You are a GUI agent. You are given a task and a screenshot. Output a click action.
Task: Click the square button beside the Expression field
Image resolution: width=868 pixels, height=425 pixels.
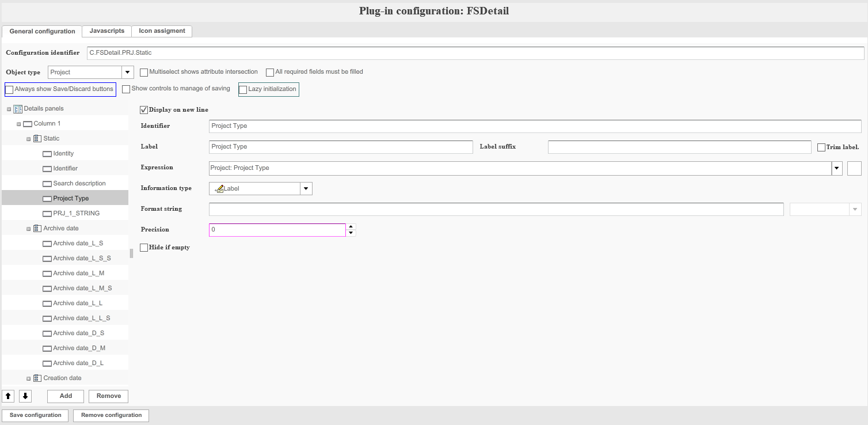(x=854, y=168)
